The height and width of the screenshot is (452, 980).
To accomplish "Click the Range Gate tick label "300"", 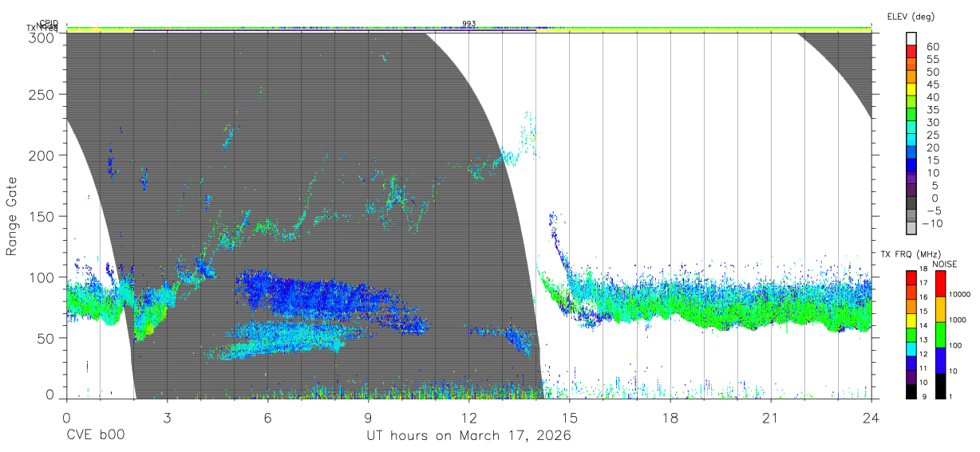I will click(x=42, y=37).
